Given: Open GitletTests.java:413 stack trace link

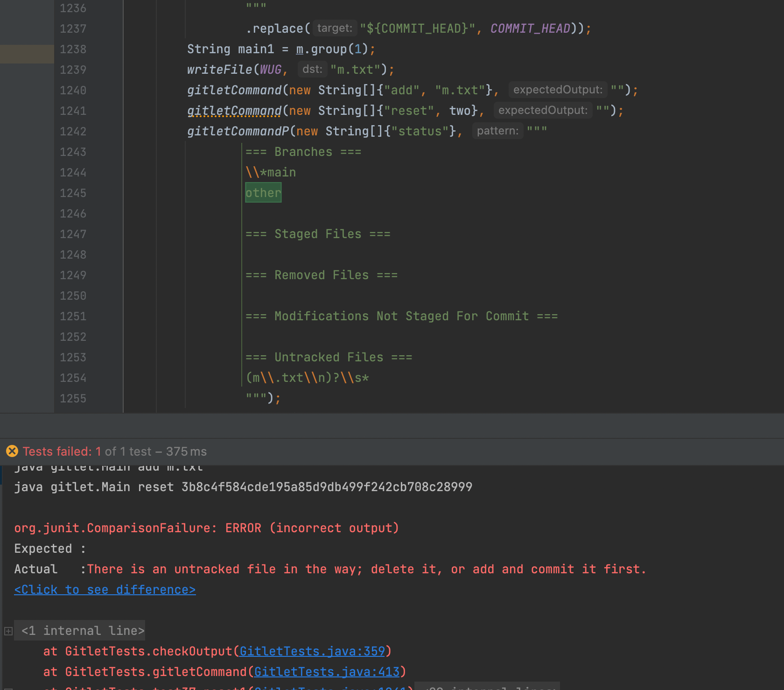Looking at the screenshot, I should point(327,672).
